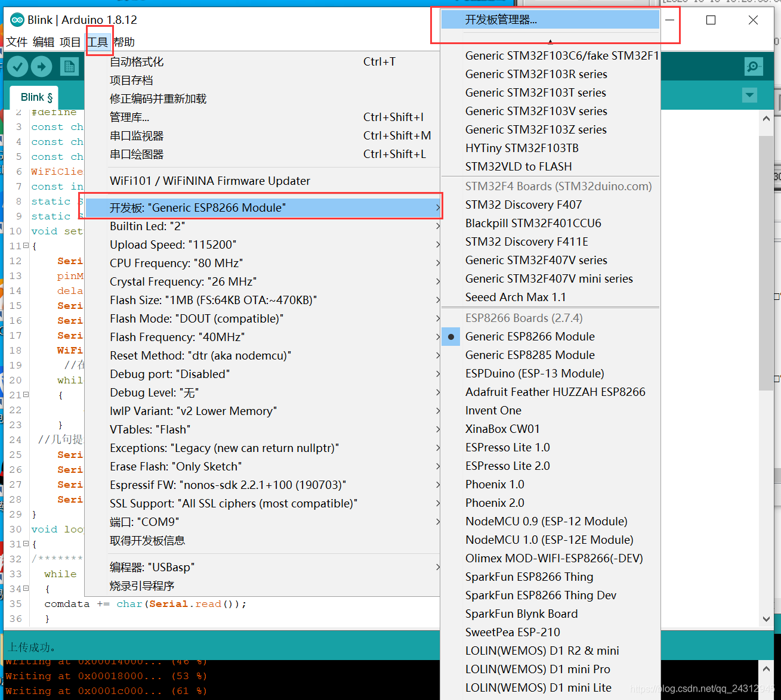781x700 pixels.
Task: Open 串口绘图器 menu entry
Action: tap(263, 154)
